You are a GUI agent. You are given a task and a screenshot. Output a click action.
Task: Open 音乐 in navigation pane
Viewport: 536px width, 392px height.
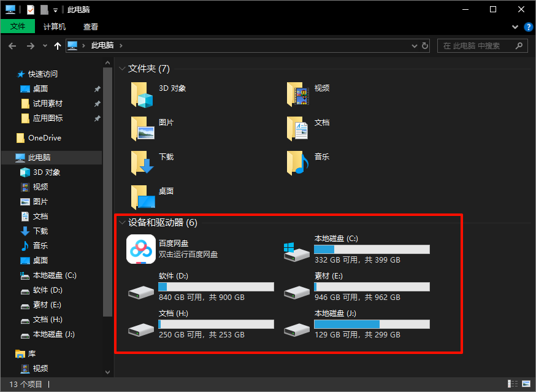tap(40, 246)
